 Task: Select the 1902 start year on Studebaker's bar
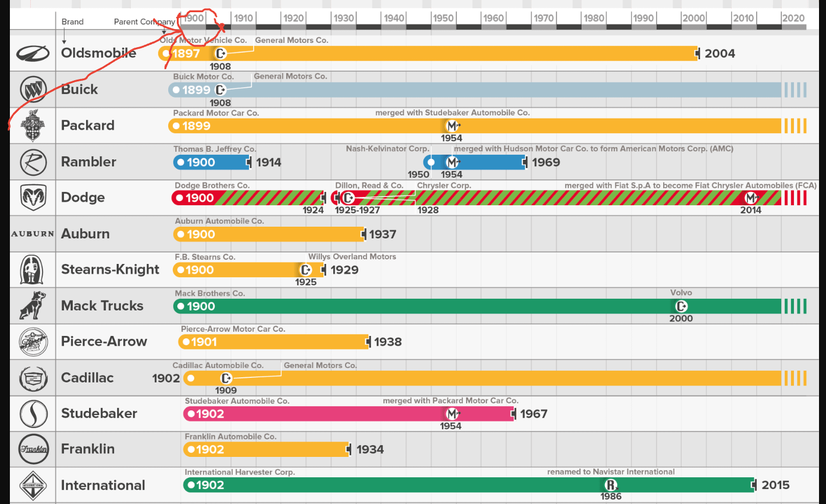coord(210,414)
